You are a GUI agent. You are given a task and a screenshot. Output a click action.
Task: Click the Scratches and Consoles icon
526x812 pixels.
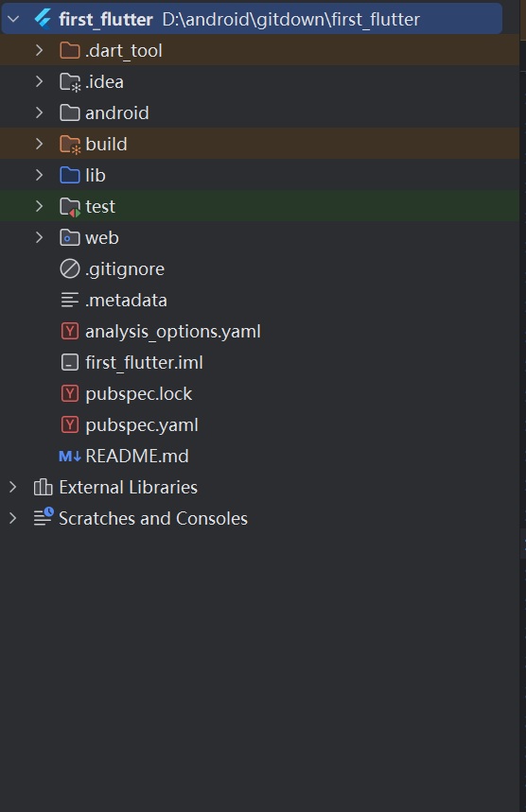coord(44,517)
